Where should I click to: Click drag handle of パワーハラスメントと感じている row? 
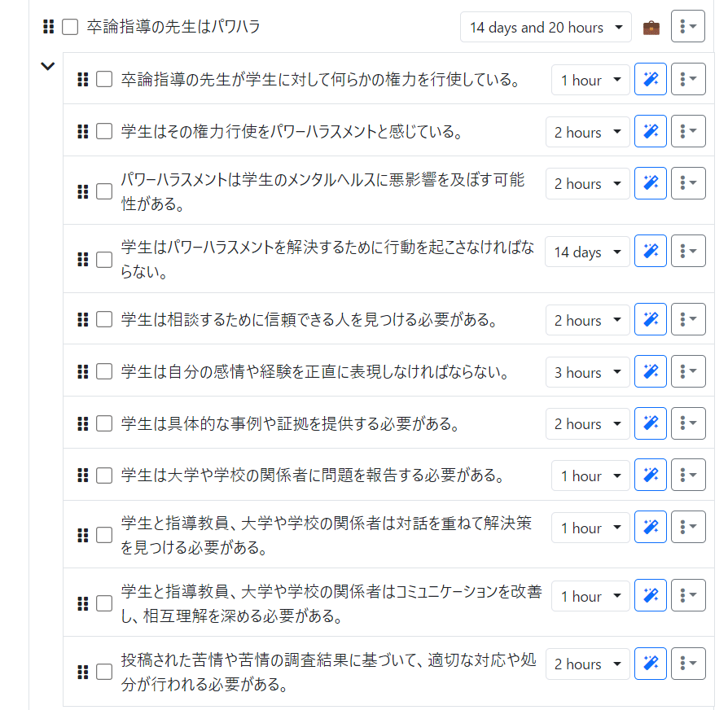tap(82, 131)
